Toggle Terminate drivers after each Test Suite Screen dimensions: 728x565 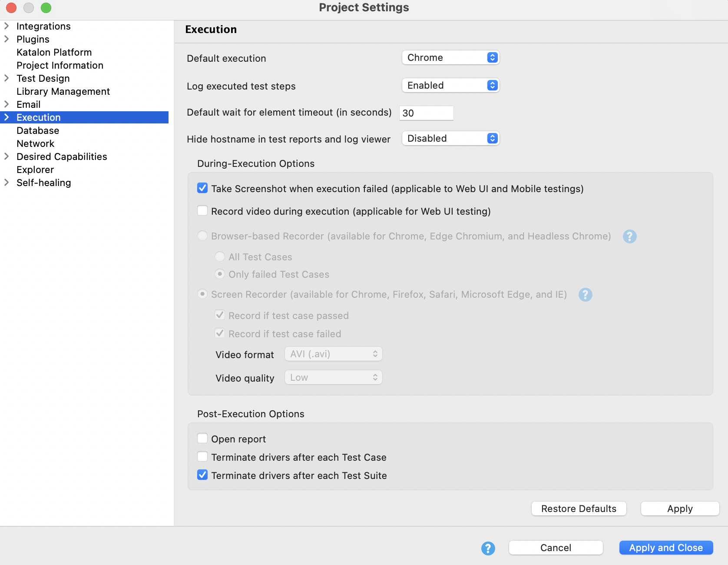[202, 475]
